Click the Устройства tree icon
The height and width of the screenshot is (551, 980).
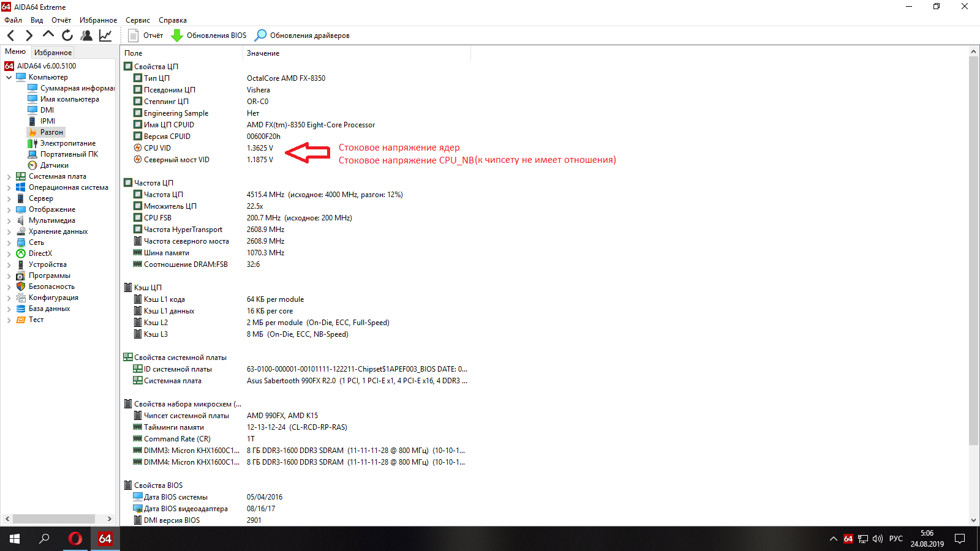pos(21,264)
